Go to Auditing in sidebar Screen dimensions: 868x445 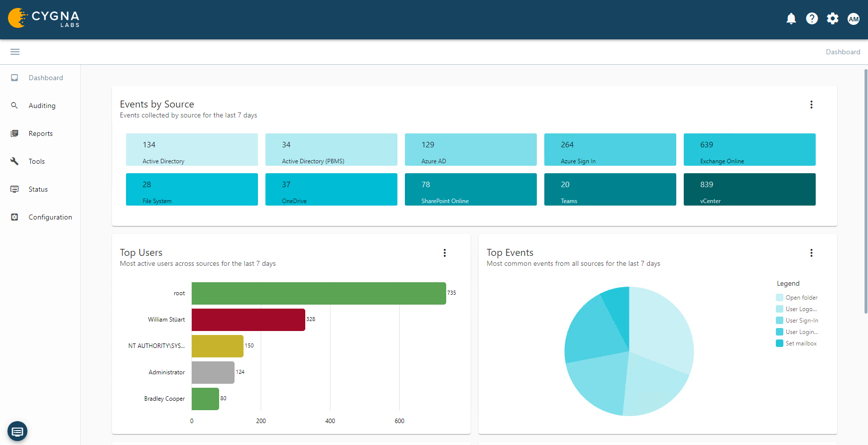(42, 106)
